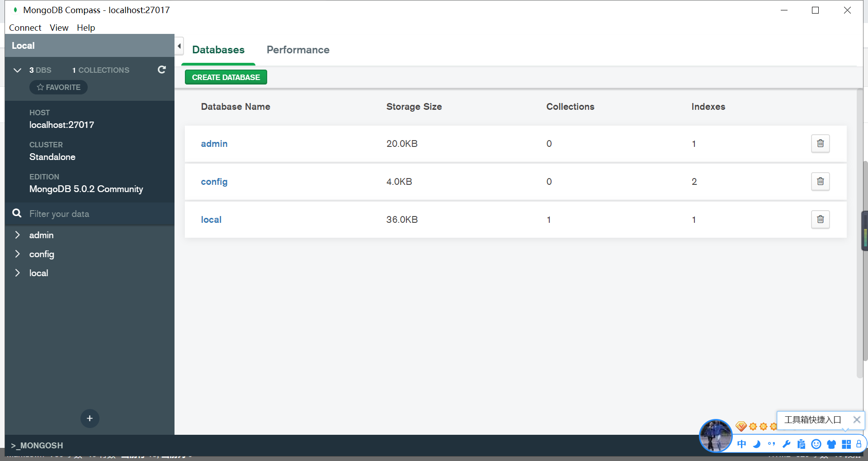
Task: Delete the config database with trash icon
Action: (820, 182)
